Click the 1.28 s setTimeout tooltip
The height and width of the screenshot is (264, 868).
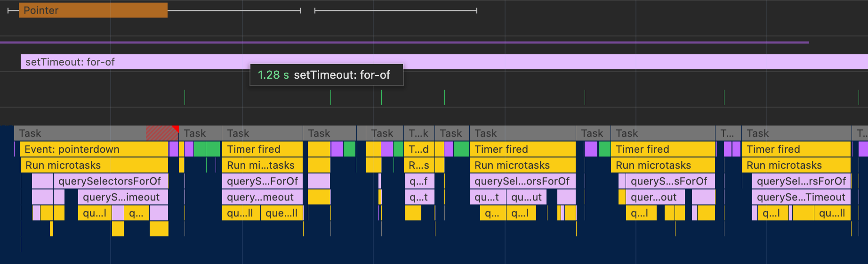click(327, 75)
